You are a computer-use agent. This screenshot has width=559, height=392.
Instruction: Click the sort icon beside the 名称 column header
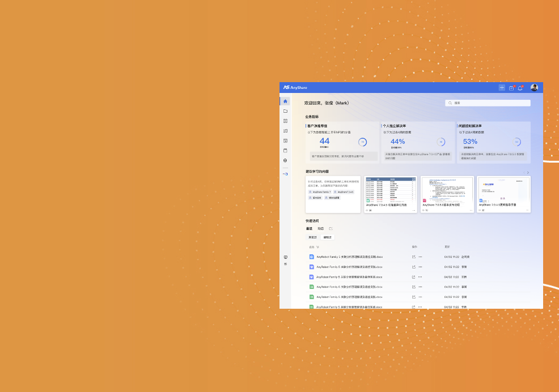pyautogui.click(x=317, y=247)
